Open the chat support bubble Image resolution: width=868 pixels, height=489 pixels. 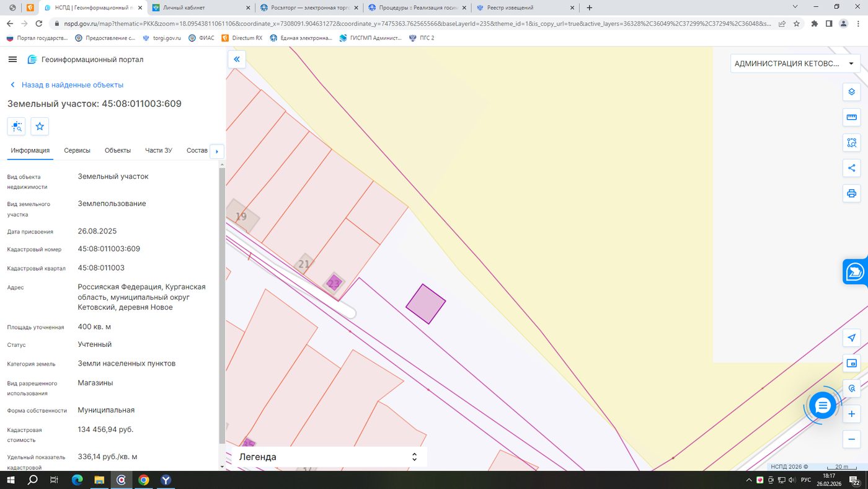[x=823, y=406]
